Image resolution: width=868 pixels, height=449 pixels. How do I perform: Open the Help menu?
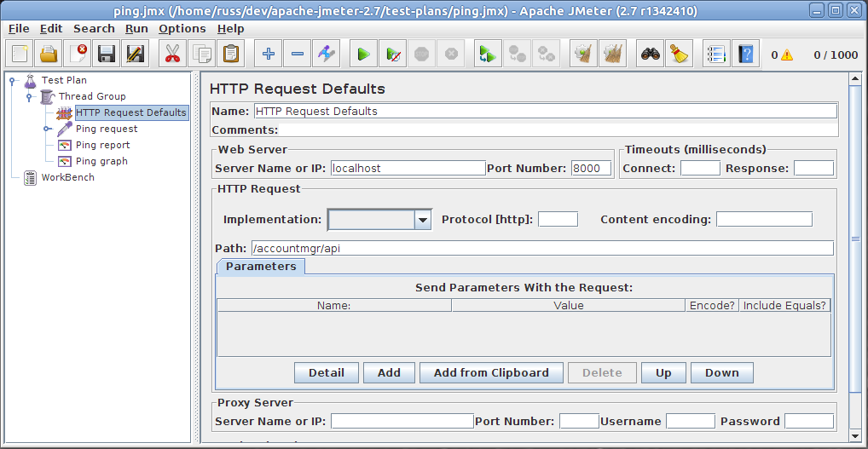point(231,29)
